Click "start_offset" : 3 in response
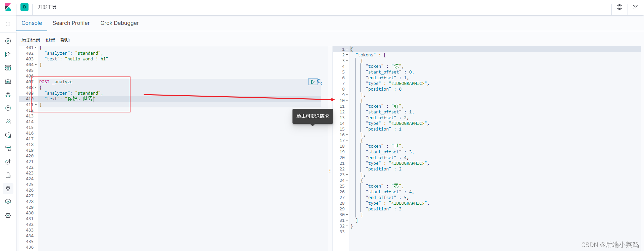 [390, 152]
